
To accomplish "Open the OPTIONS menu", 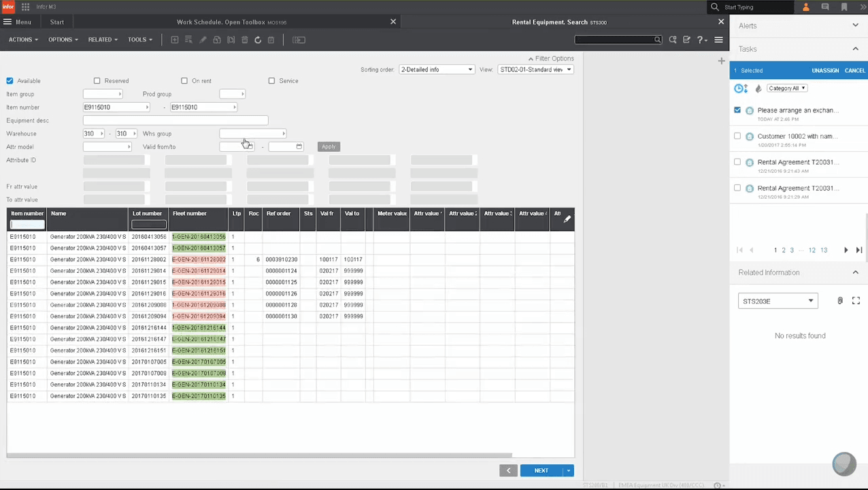I will click(x=63, y=39).
